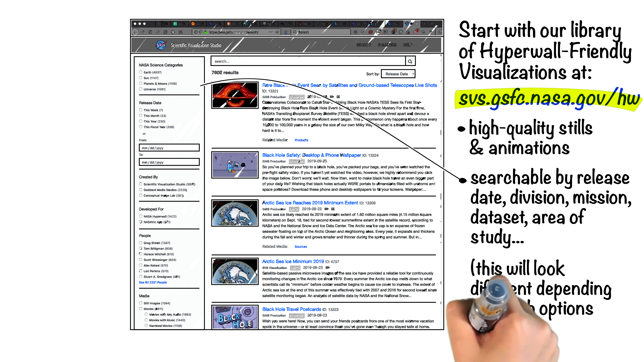Click the green padlock site security icon
This screenshot has width=644, height=362.
click(x=205, y=32)
